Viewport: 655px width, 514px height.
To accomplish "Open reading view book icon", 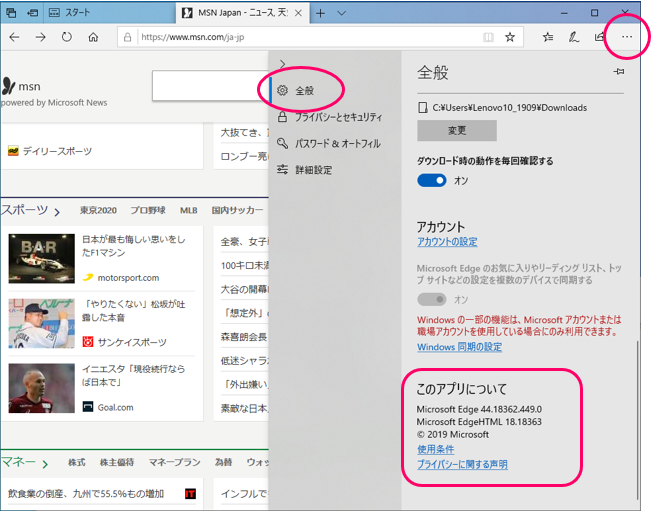I will 488,37.
